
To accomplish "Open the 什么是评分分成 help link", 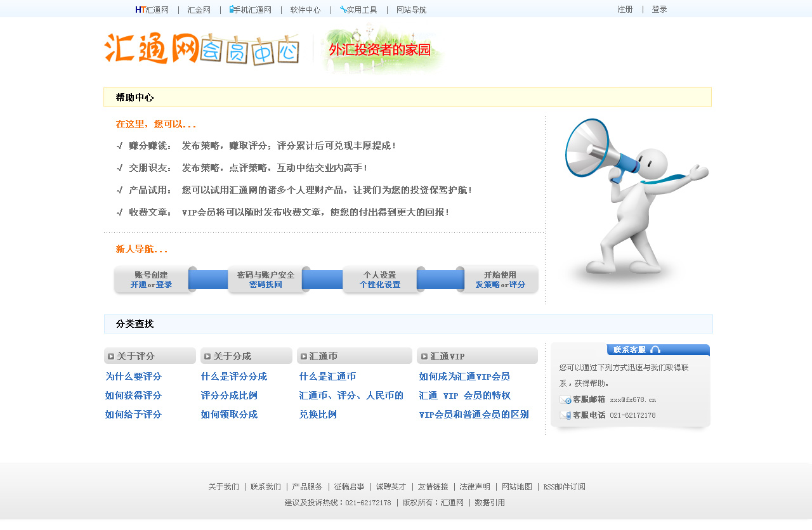I will 234,377.
